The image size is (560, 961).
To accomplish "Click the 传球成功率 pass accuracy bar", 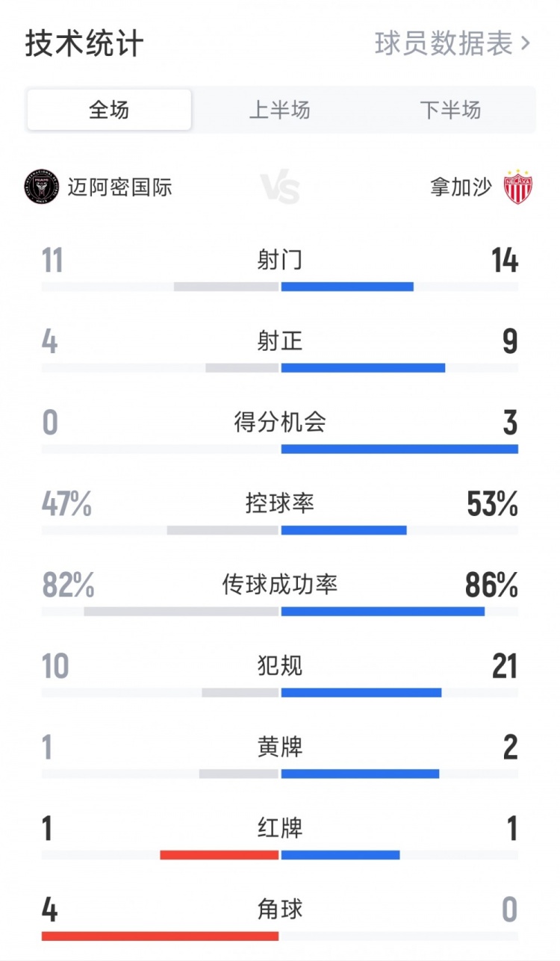I will (280, 611).
